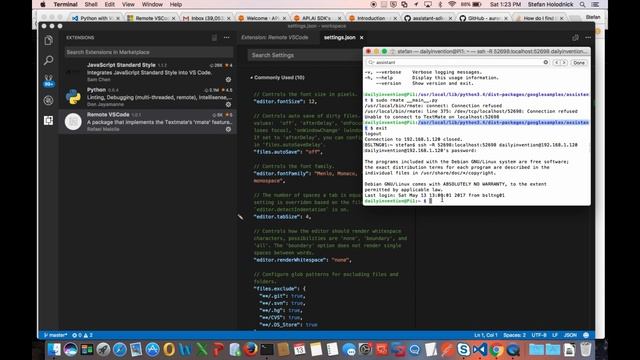Viewport: 640px width, 360px height.
Task: Open the Help menu
Action: click(176, 4)
